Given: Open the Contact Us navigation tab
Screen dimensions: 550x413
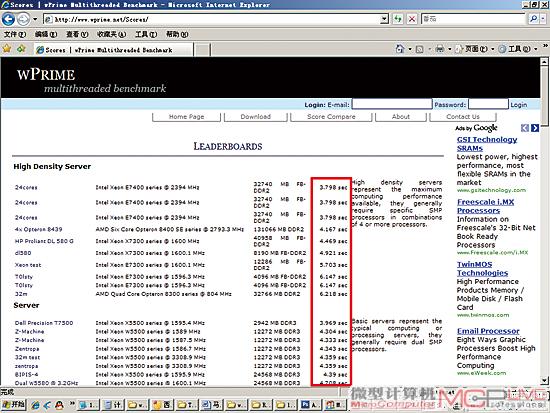Looking at the screenshot, I should (x=463, y=117).
